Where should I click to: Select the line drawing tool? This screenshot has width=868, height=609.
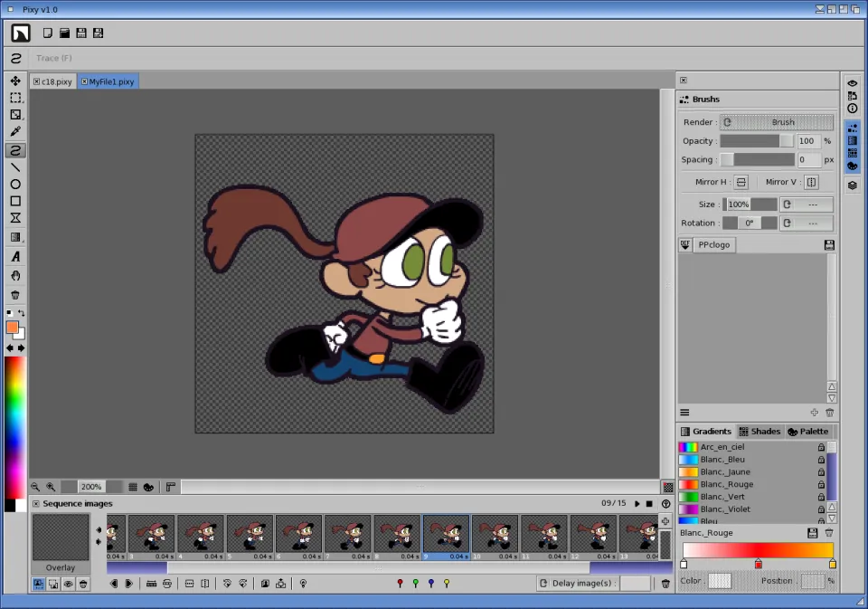pos(15,167)
